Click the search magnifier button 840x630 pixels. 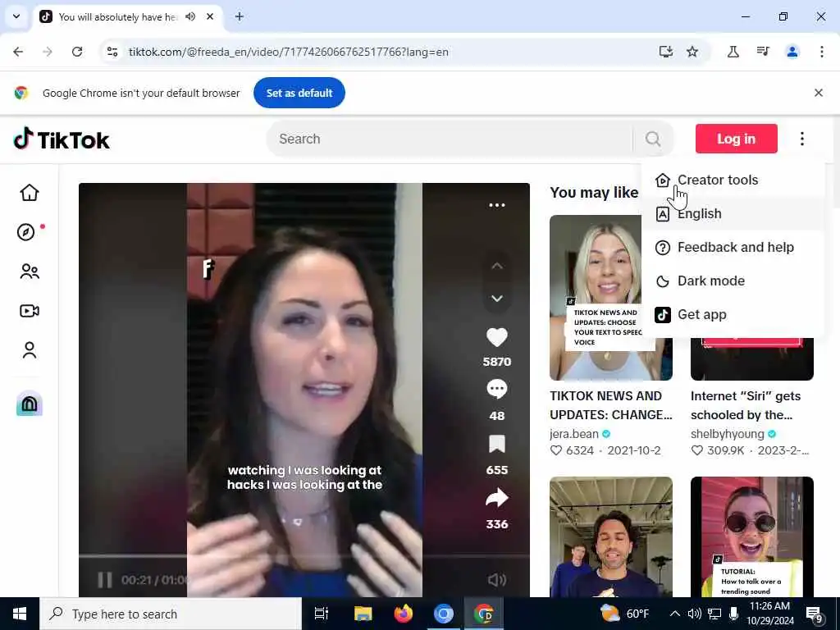coord(653,139)
